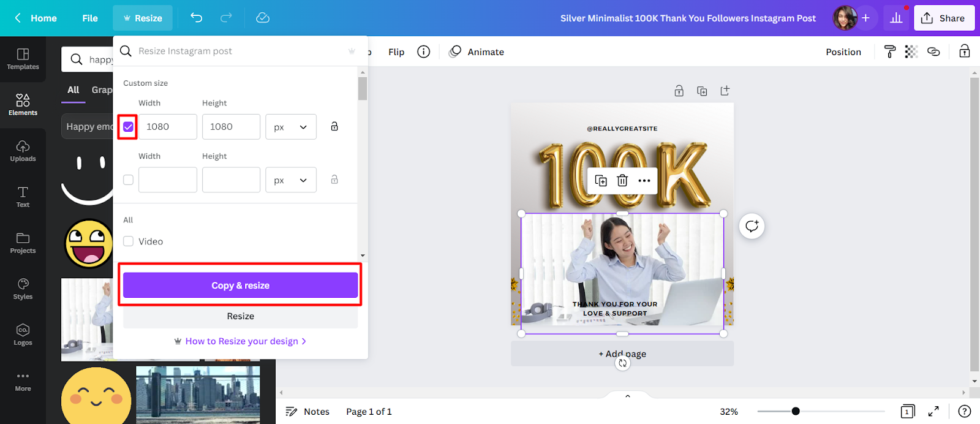The image size is (980, 424).
Task: Open the transparency checkerboard icon
Action: point(911,51)
